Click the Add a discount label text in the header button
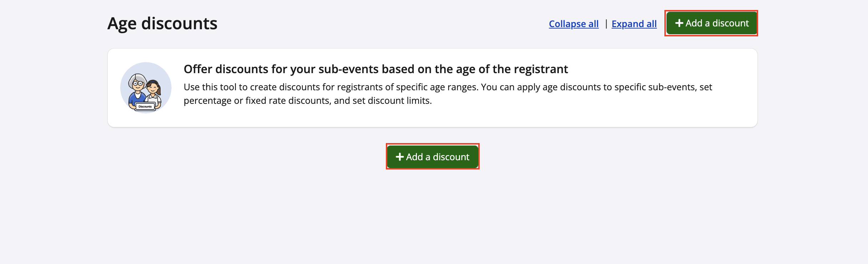868x264 pixels. [717, 23]
